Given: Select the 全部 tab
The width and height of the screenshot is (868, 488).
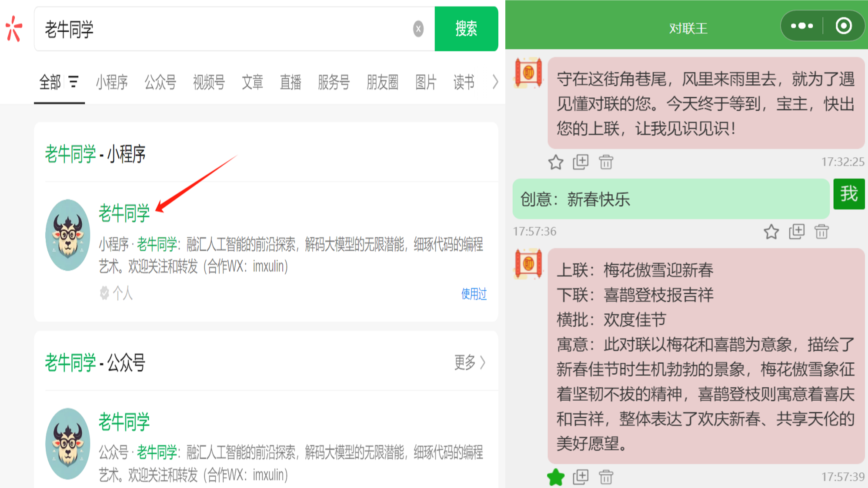Looking at the screenshot, I should (50, 82).
